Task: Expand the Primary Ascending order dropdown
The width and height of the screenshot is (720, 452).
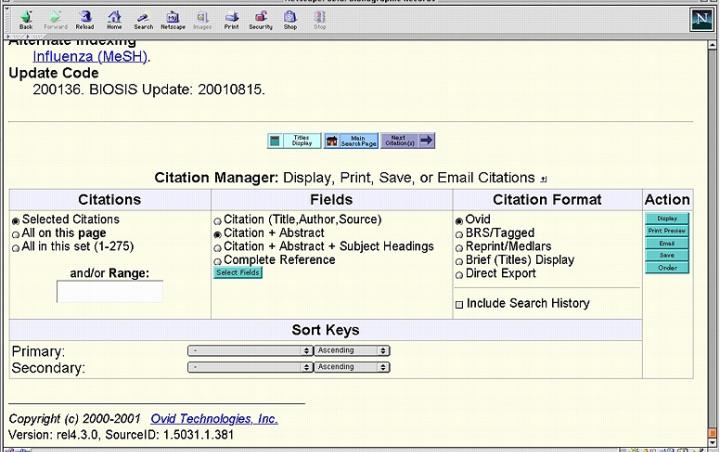Action: (351, 351)
